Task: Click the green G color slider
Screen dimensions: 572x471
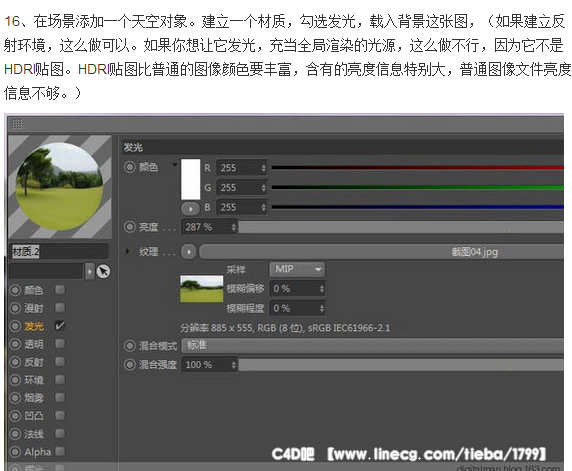Action: (418, 188)
